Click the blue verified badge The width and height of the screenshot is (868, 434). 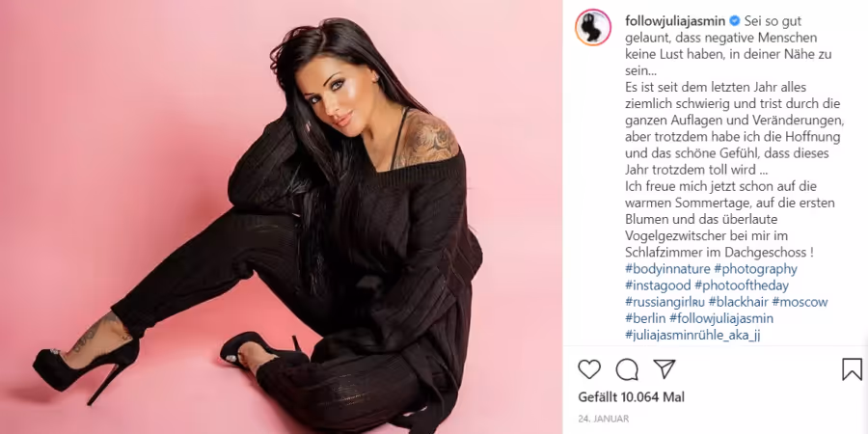point(735,21)
